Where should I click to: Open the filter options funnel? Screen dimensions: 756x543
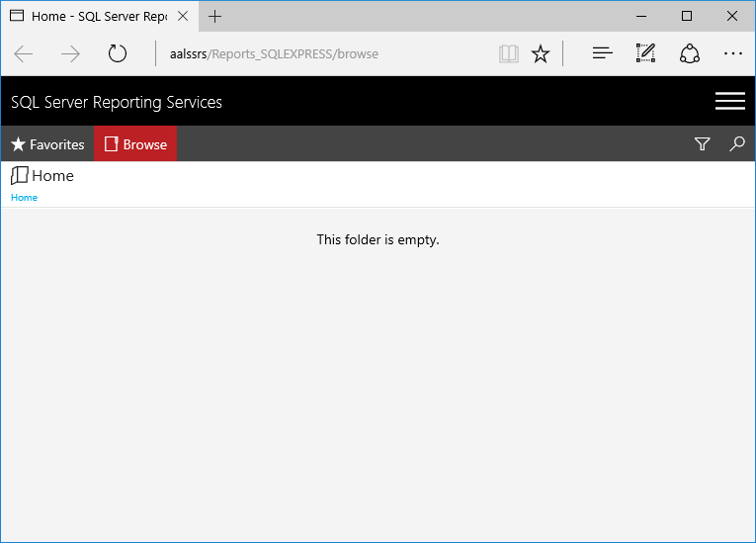pyautogui.click(x=702, y=143)
